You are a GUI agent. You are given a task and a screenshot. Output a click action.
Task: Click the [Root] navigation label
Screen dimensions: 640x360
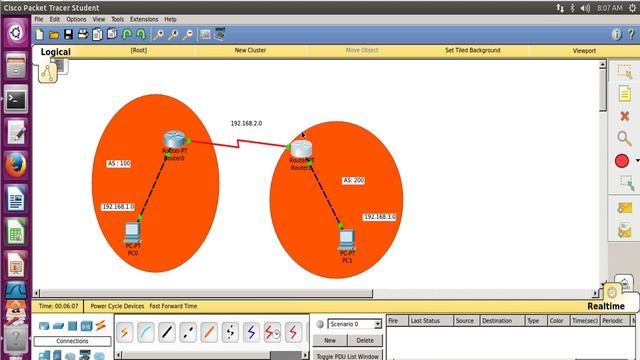(x=139, y=50)
